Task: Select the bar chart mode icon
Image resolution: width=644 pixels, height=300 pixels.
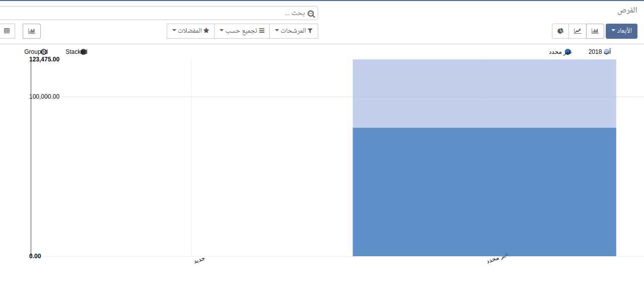Action: pyautogui.click(x=595, y=31)
